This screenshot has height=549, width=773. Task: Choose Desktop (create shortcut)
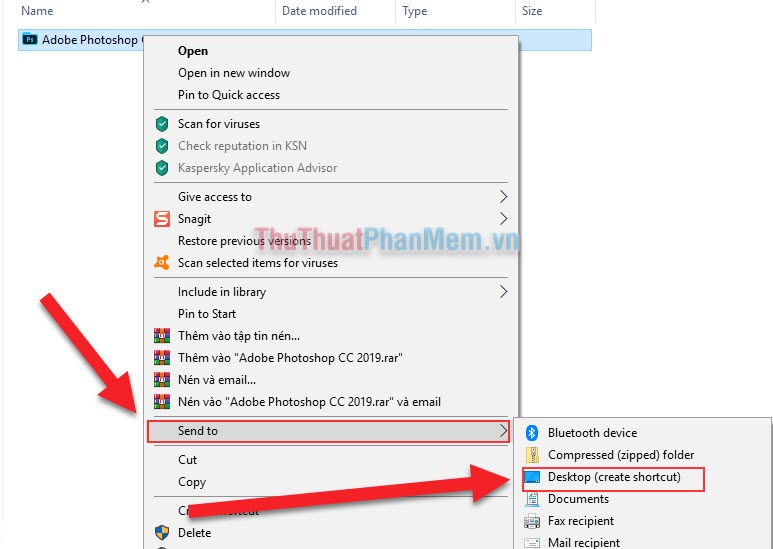click(614, 477)
